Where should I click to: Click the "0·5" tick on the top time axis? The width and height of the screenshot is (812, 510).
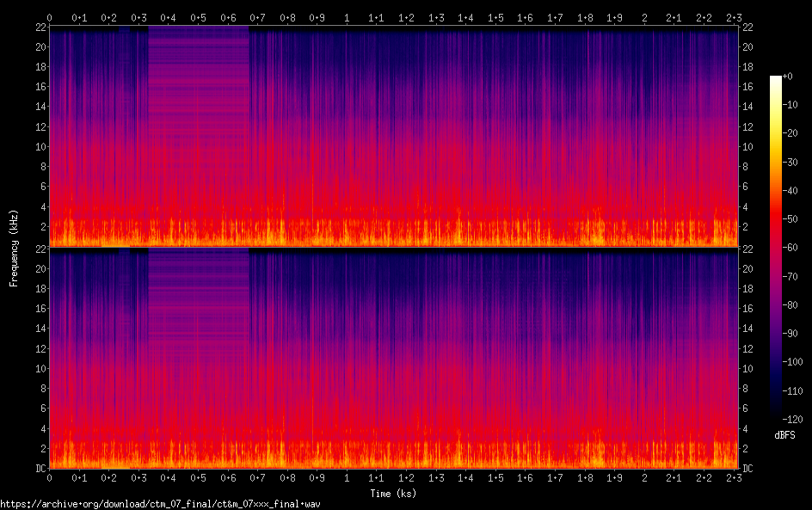(198, 17)
